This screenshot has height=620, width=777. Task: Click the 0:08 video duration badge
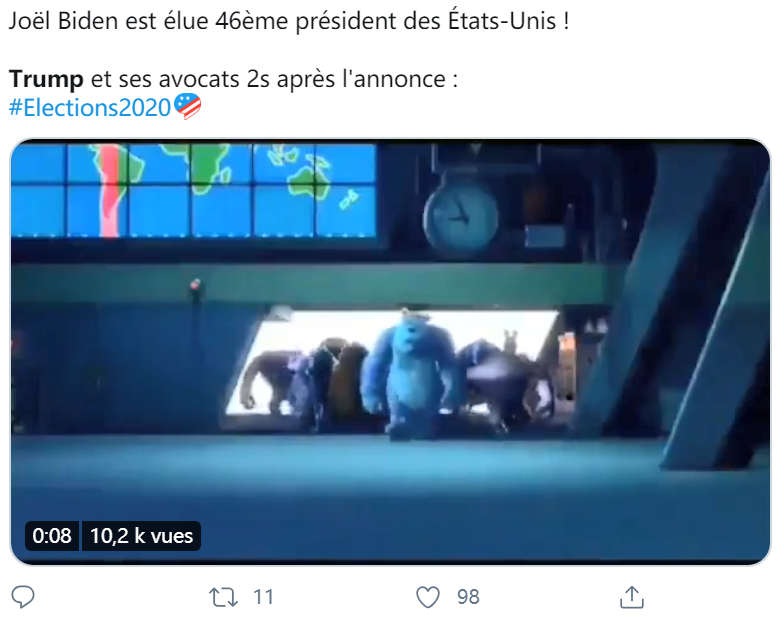pos(52,536)
